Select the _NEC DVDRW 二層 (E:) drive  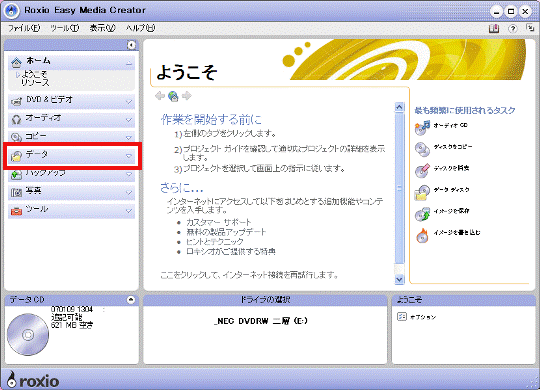261,321
